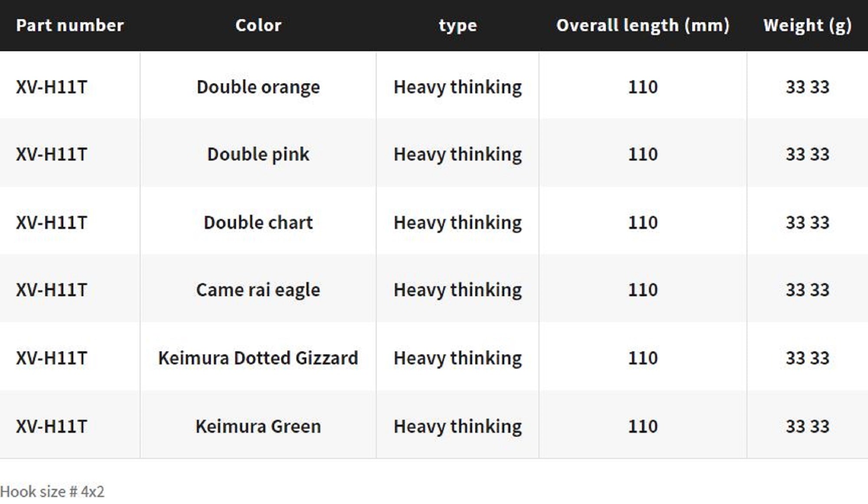Click the Double chart color cell
This screenshot has height=504, width=868.
tap(258, 222)
